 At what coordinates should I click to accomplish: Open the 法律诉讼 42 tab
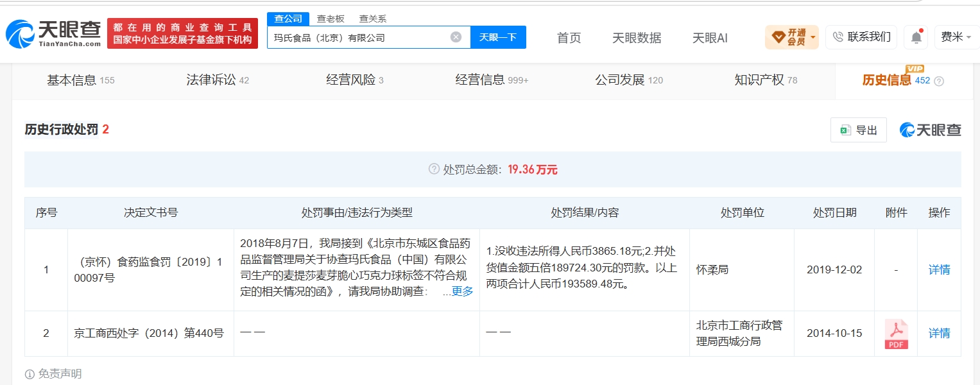coord(218,80)
